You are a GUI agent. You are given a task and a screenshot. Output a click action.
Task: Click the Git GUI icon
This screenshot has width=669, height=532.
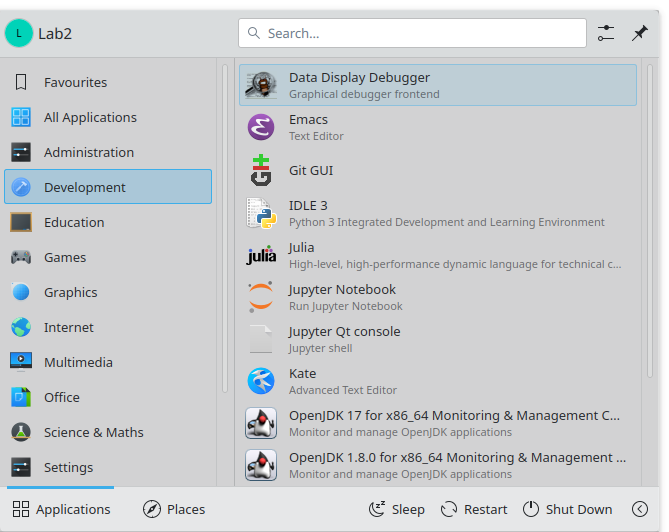261,170
